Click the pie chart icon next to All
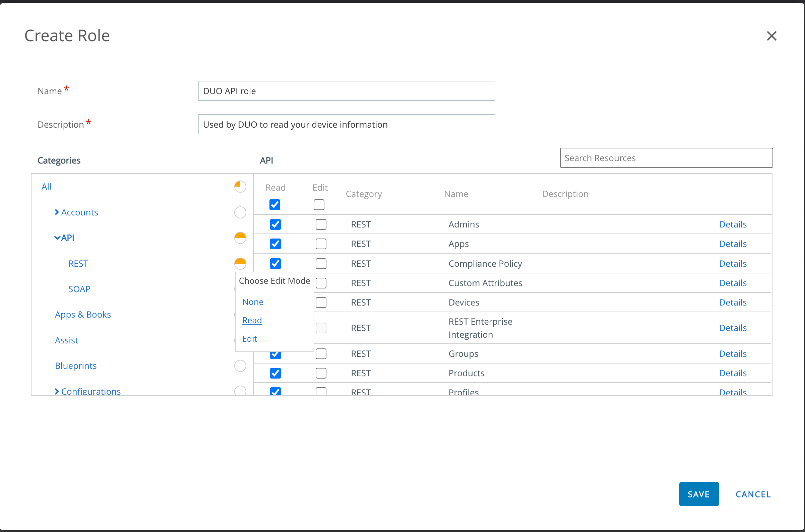Image resolution: width=805 pixels, height=532 pixels. click(x=240, y=186)
